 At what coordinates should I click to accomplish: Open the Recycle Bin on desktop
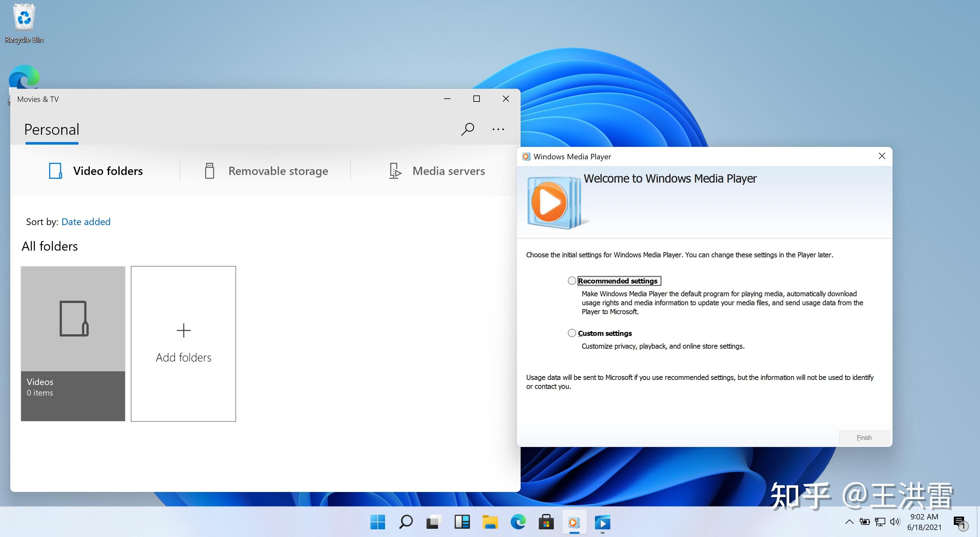(x=24, y=24)
